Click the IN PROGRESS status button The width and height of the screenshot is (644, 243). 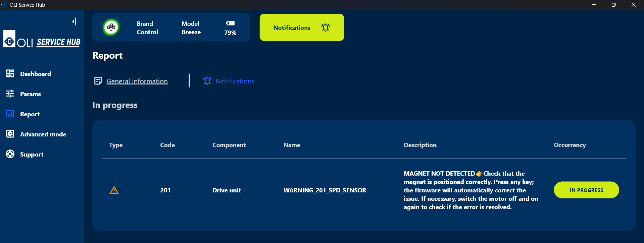(586, 190)
